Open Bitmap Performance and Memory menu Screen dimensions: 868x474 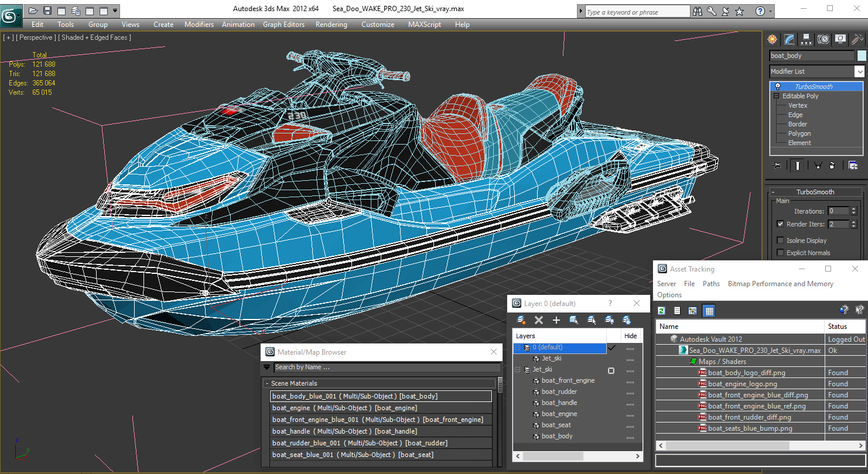pyautogui.click(x=780, y=284)
